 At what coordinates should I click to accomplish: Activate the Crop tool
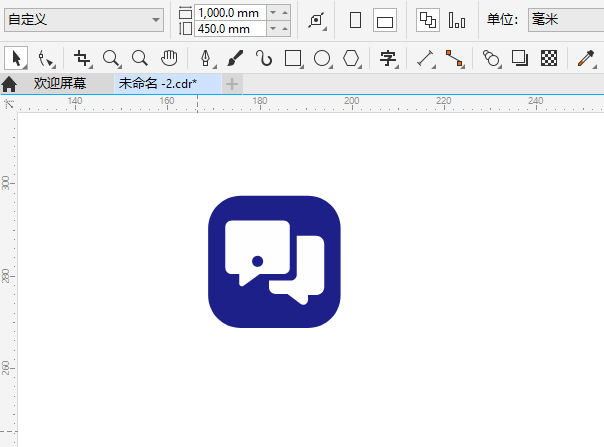(x=82, y=59)
